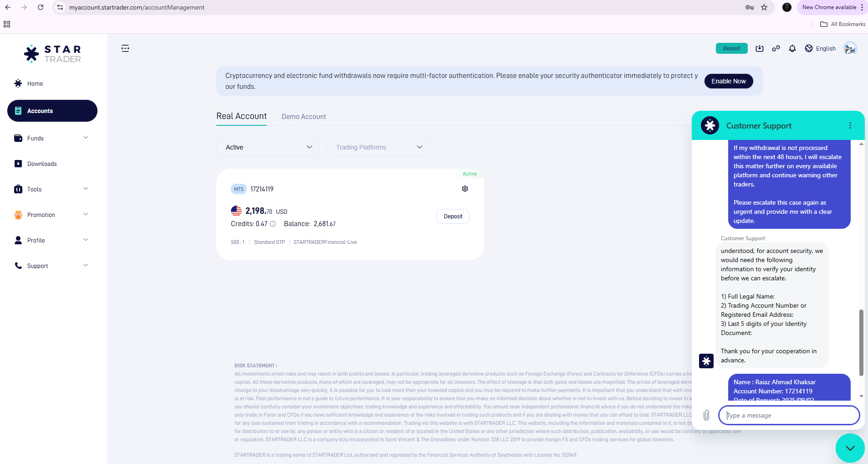Collapse the sidebar with the menu toggle icon
The image size is (868, 464).
[125, 48]
